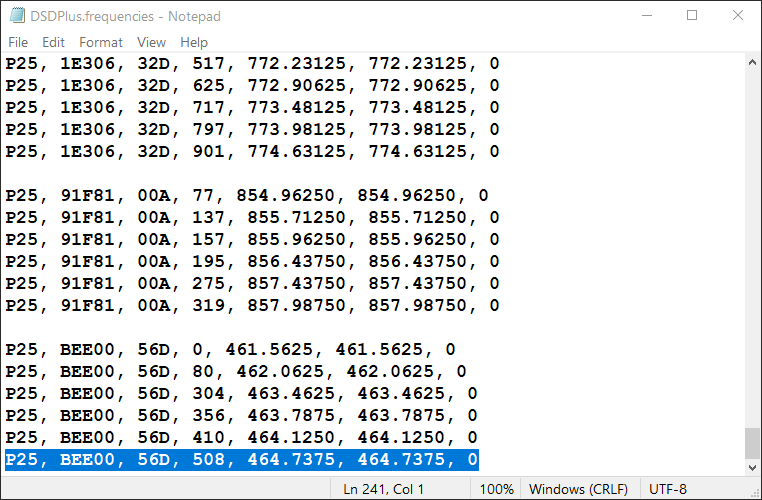Click the line with frequency 857.43750
This screenshot has width=762, height=500.
(x=252, y=283)
